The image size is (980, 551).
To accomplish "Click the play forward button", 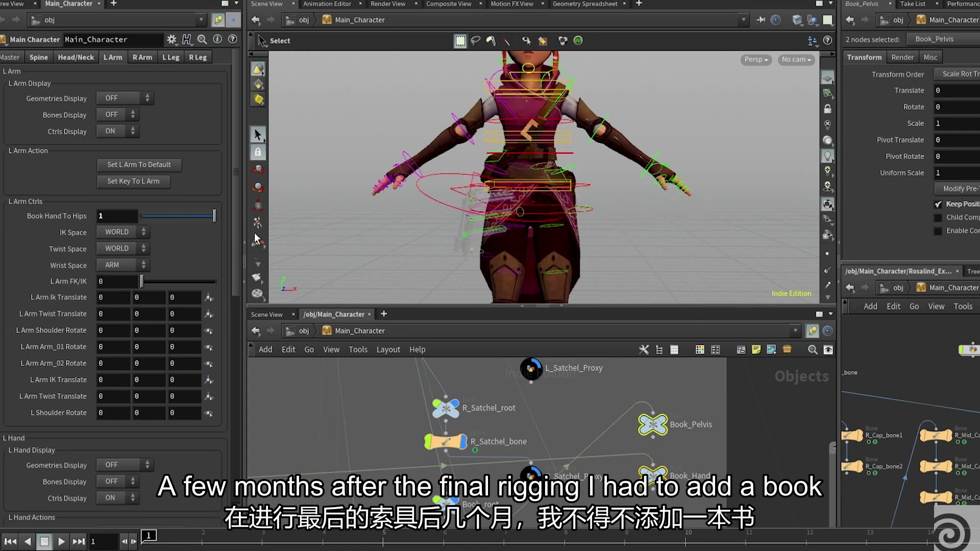I will (x=61, y=541).
